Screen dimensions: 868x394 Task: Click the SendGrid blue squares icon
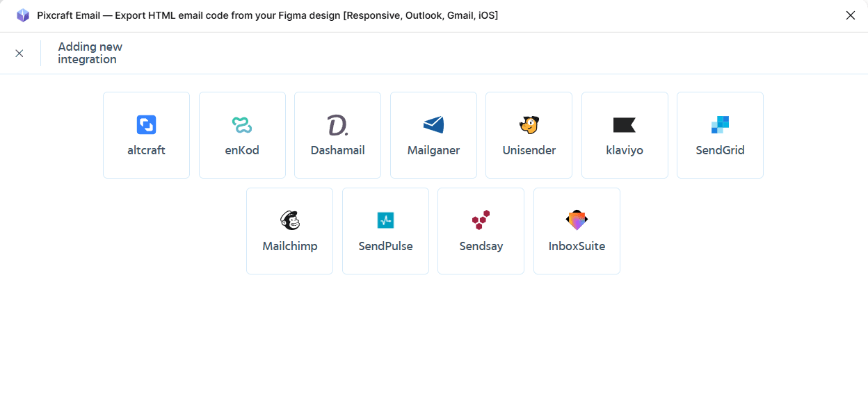click(x=721, y=125)
